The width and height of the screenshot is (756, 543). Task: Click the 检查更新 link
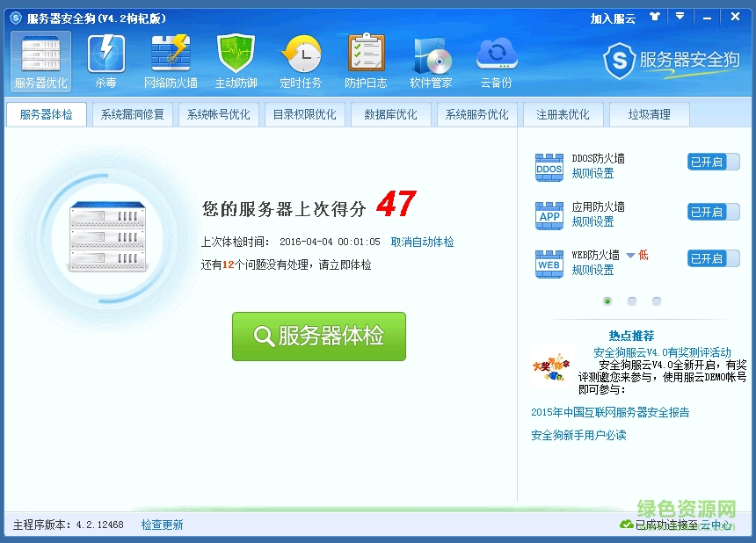coord(163,525)
